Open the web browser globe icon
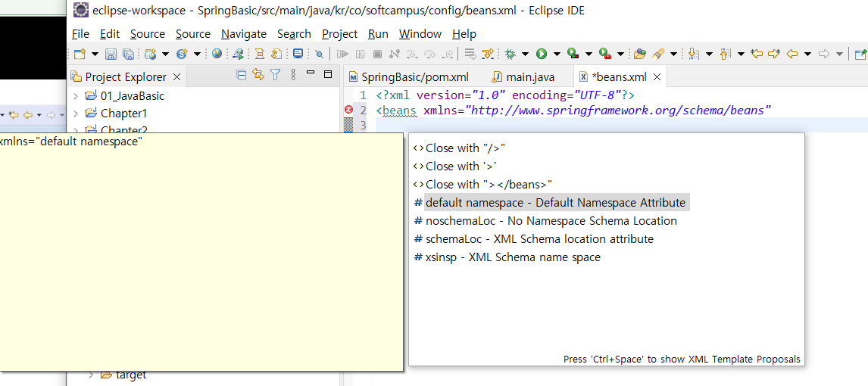This screenshot has width=868, height=386. [217, 54]
